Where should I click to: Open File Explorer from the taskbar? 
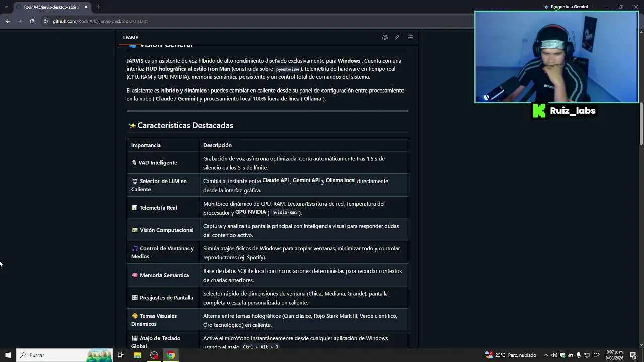click(137, 355)
